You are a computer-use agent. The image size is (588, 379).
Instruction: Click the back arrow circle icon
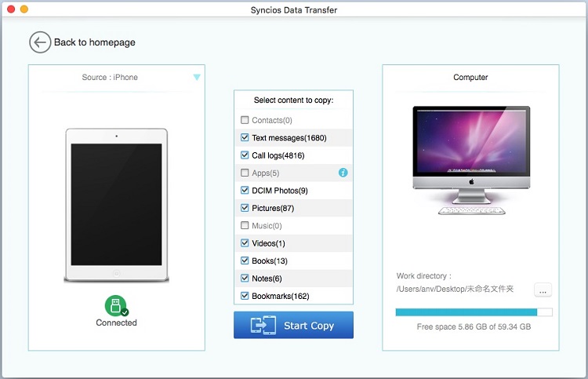point(40,42)
